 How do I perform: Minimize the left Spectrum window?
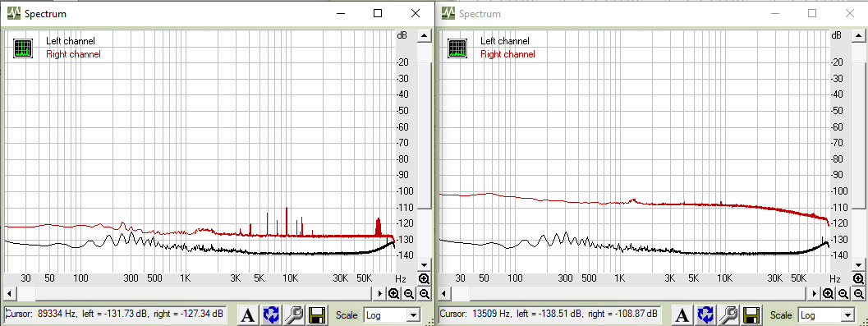[340, 13]
